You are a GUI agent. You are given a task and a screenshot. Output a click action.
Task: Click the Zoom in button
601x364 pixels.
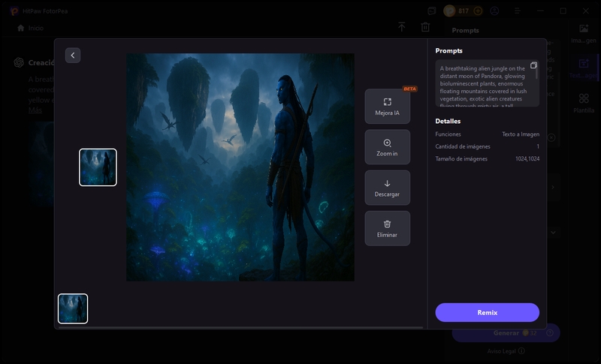pos(387,147)
